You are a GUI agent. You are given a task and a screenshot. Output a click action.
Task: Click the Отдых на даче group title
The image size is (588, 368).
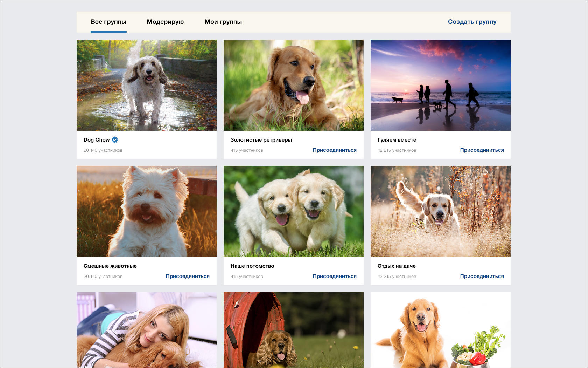point(397,266)
